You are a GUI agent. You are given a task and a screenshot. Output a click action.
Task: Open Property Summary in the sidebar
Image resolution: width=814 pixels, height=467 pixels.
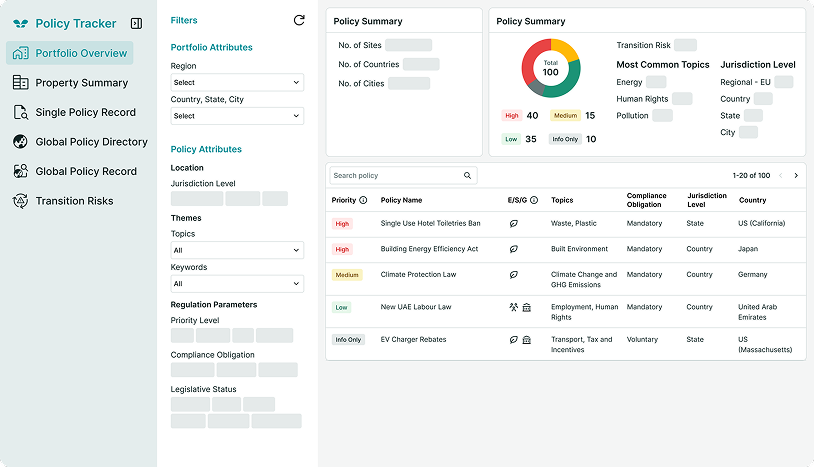coord(81,83)
